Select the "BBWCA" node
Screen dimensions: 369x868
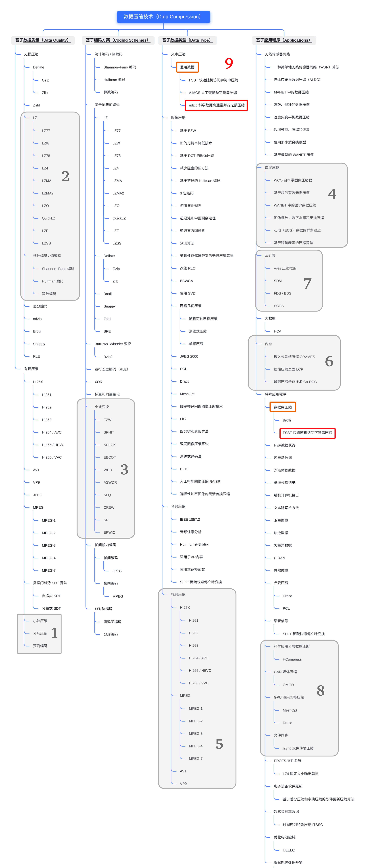(x=187, y=281)
